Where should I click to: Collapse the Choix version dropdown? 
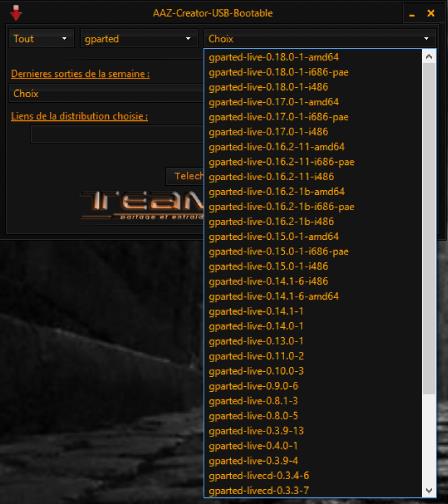pos(319,39)
